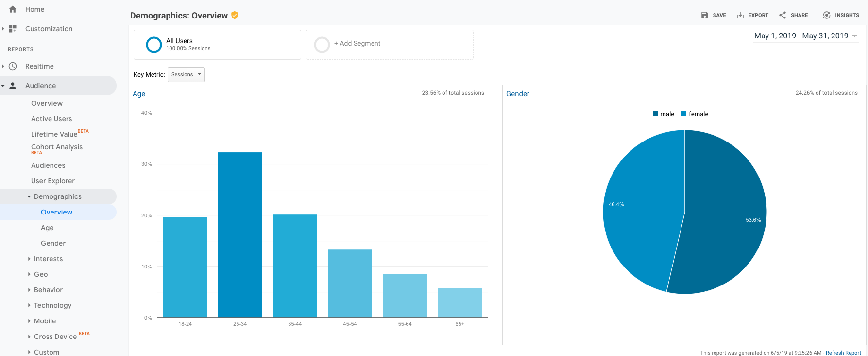Click the Audience person icon

click(x=13, y=86)
